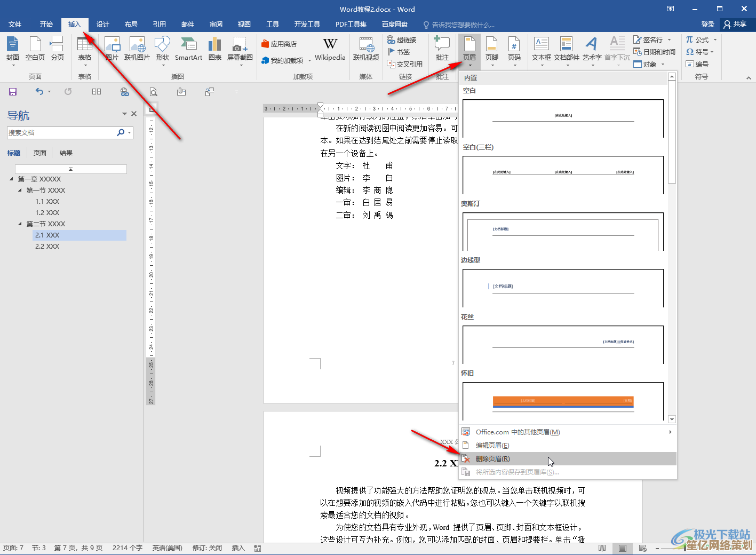Open the Wikipedia add-in
This screenshot has width=756, height=555.
click(330, 48)
